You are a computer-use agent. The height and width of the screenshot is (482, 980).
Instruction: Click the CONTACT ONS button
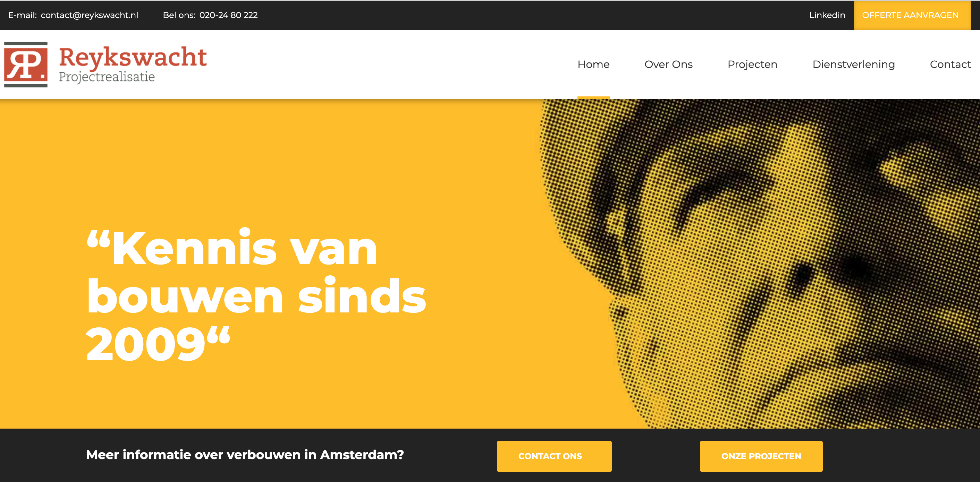click(554, 456)
